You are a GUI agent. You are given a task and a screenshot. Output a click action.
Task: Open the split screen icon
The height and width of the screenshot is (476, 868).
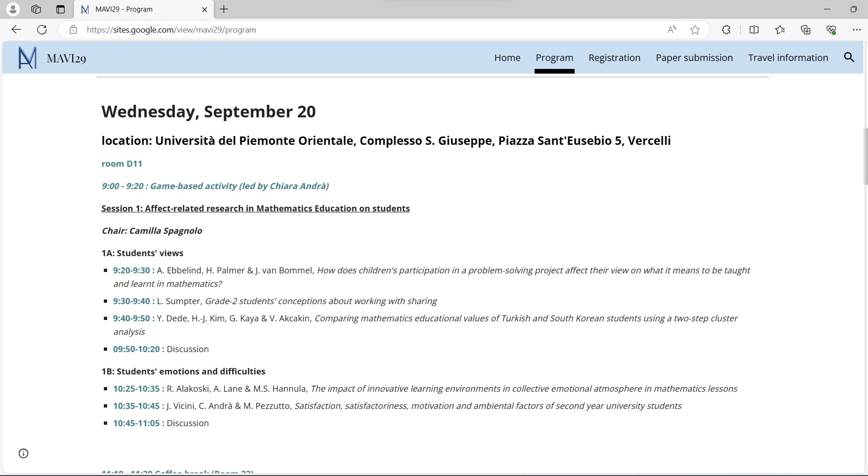click(754, 30)
